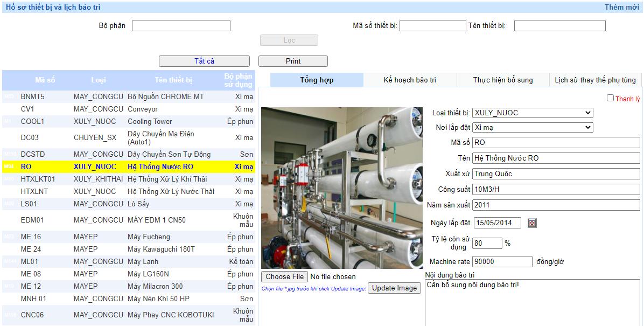
Task: Open the Loại thiết bị dropdown
Action: click(x=532, y=113)
